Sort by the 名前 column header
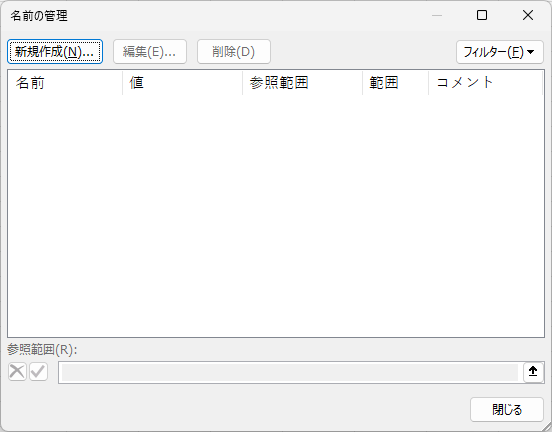The width and height of the screenshot is (552, 432). 65,83
